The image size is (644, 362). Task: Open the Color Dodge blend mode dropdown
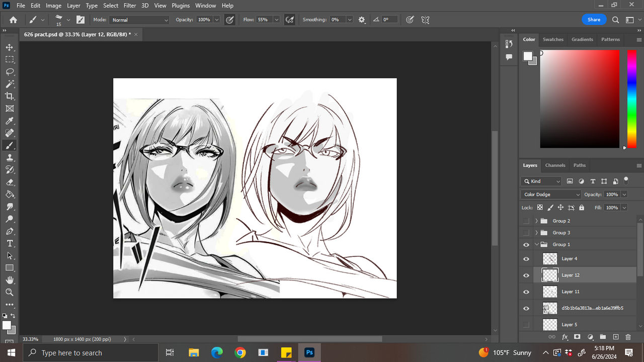[x=551, y=195]
